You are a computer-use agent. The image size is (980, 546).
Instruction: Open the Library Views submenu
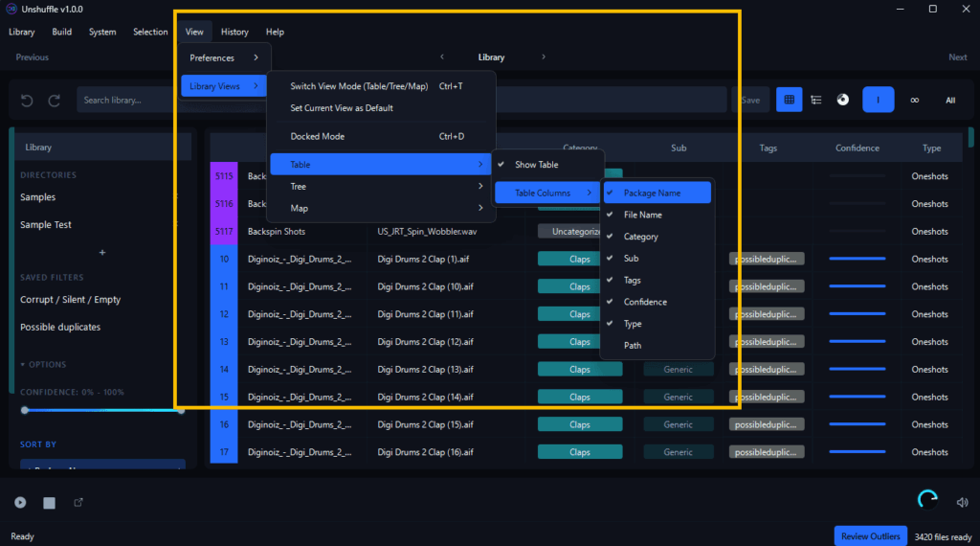point(224,86)
